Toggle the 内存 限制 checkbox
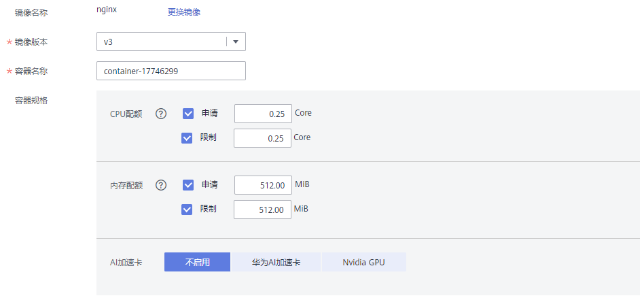The image size is (644, 298). 187,210
